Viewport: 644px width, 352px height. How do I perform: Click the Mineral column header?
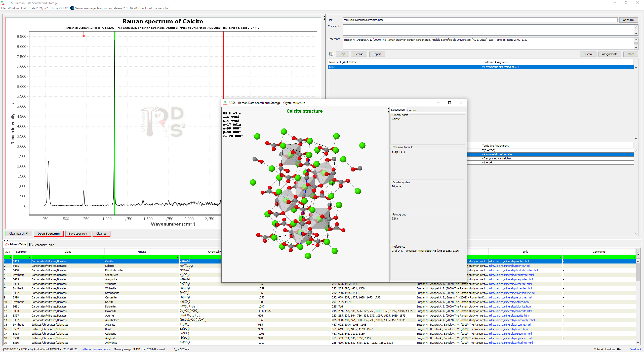[x=142, y=252]
